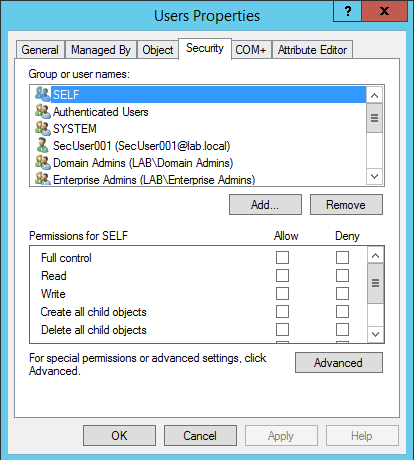
Task: Check Deny for Write permission
Action: pyautogui.click(x=342, y=294)
